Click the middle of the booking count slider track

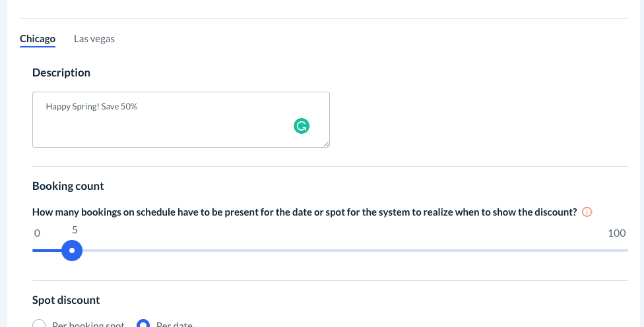coord(330,251)
